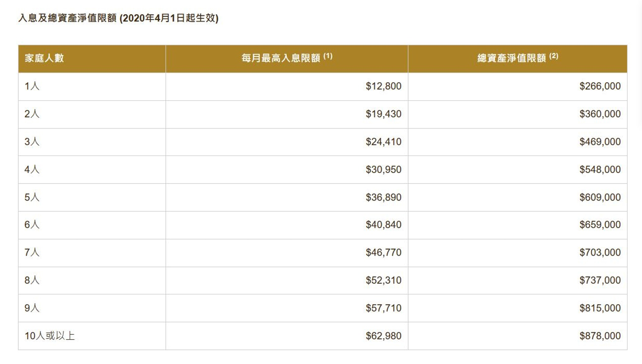Select the $19,430 income cell
The width and height of the screenshot is (642, 364).
[384, 114]
